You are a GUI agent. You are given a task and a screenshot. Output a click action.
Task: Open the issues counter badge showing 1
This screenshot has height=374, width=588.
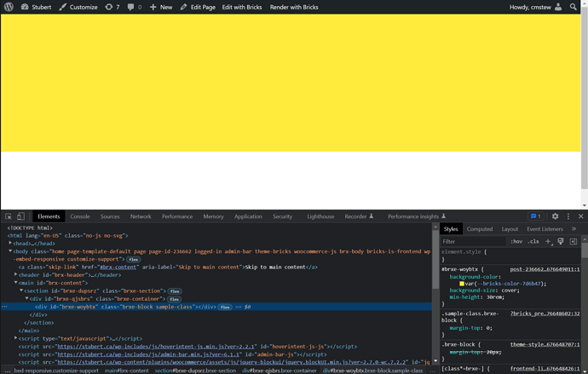535,216
